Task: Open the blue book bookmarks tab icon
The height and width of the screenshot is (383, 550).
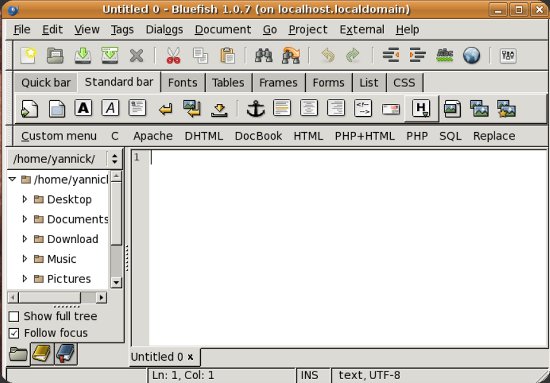Action: coord(66,354)
